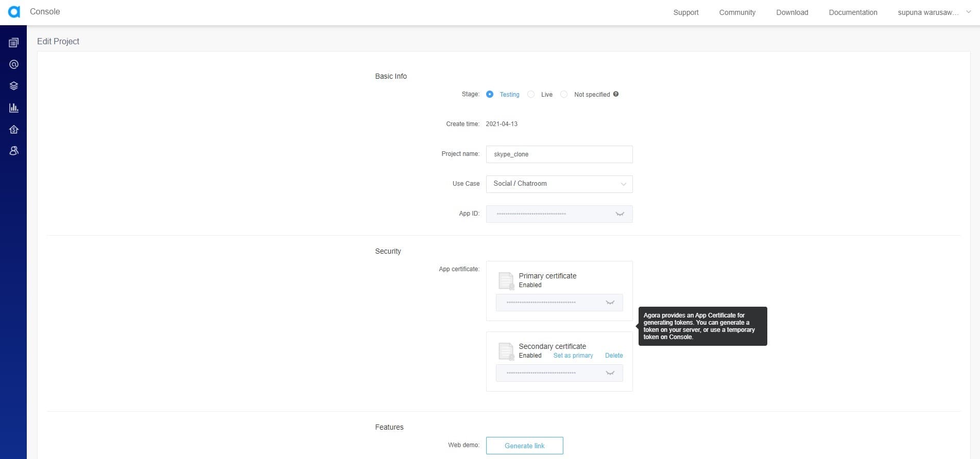The height and width of the screenshot is (459, 980).
Task: Go to the Support page
Action: coord(685,12)
